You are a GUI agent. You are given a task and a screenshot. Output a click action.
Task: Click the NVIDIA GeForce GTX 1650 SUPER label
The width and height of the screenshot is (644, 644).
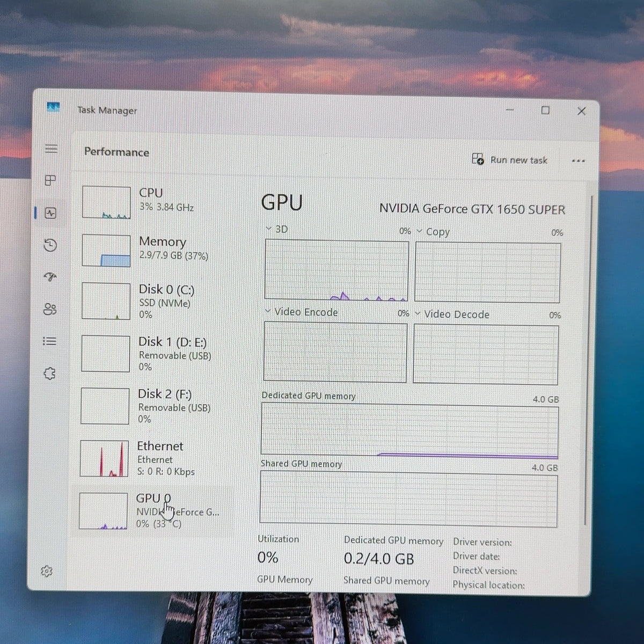(x=472, y=209)
